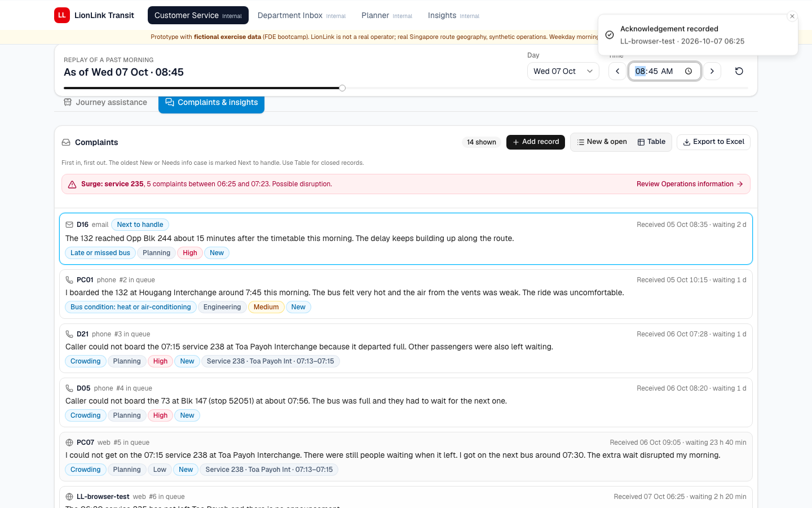
Task: Click Add record button
Action: 536,142
